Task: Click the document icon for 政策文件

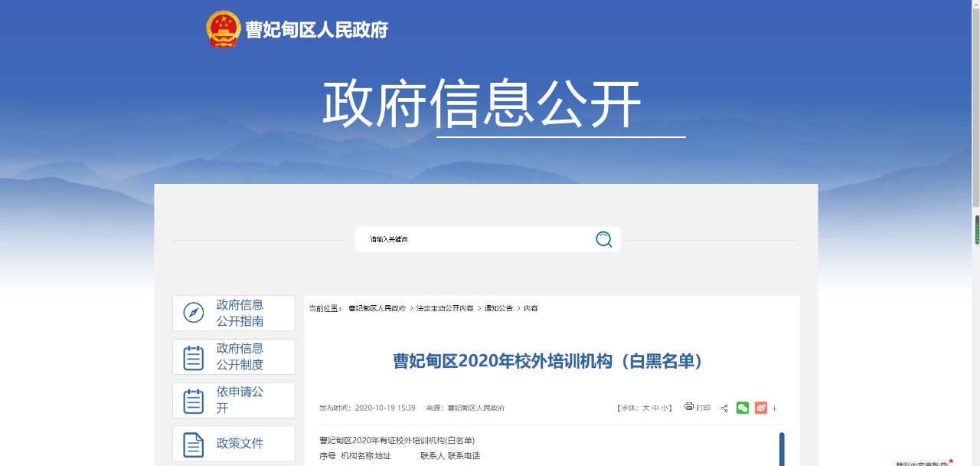Action: [x=194, y=444]
